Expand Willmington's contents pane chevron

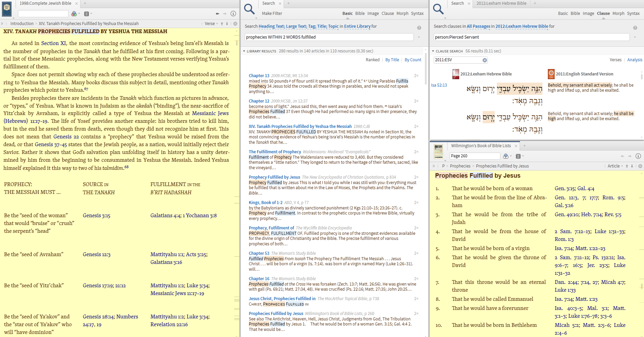[x=434, y=166]
